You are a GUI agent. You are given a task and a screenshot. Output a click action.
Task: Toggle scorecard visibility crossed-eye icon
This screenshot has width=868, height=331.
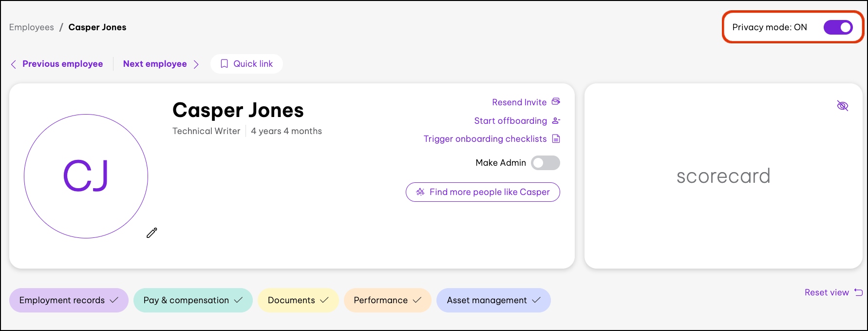click(842, 106)
